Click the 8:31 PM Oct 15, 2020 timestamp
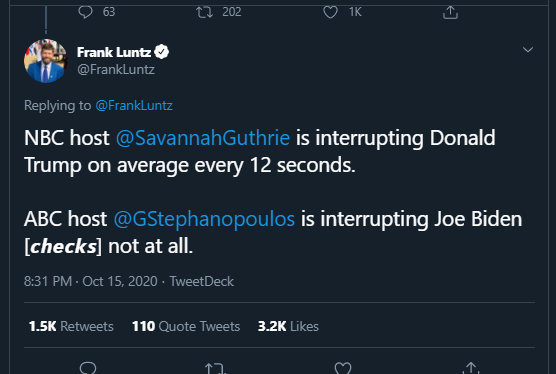556x374 pixels. pyautogui.click(x=91, y=281)
